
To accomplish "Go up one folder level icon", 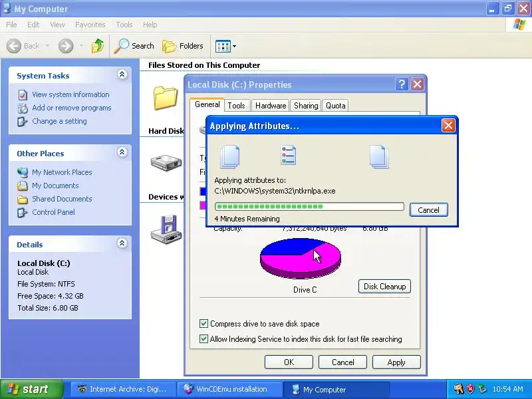I will tap(98, 46).
